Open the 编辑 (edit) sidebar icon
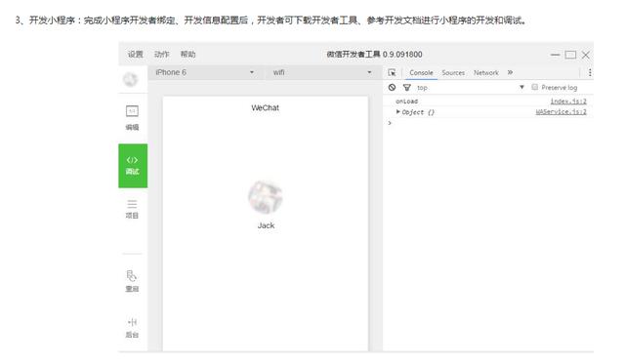The width and height of the screenshot is (625, 364). tap(133, 117)
